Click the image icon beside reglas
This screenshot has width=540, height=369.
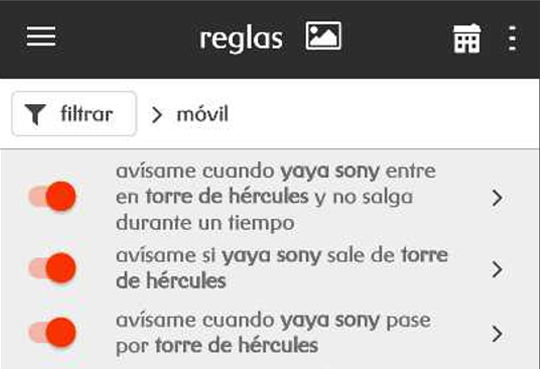[323, 36]
